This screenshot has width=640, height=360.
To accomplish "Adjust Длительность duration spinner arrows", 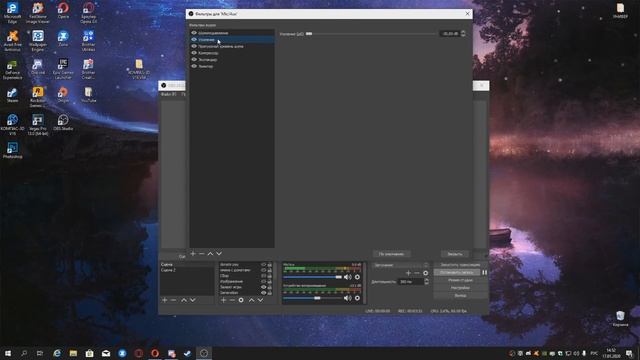I will [x=427, y=282].
